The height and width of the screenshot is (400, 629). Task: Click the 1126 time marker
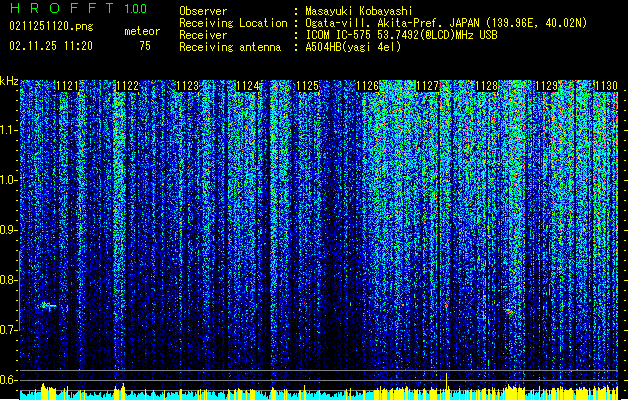click(x=367, y=86)
